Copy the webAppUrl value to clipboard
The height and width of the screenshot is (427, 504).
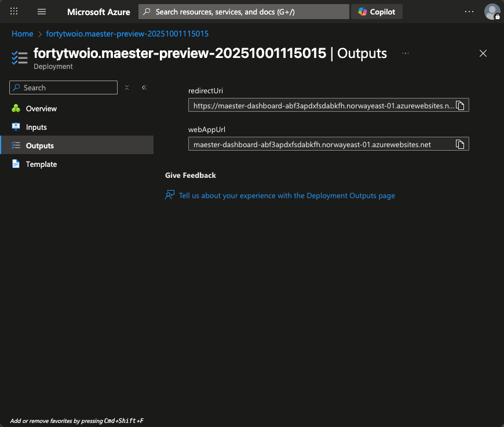pos(460,144)
